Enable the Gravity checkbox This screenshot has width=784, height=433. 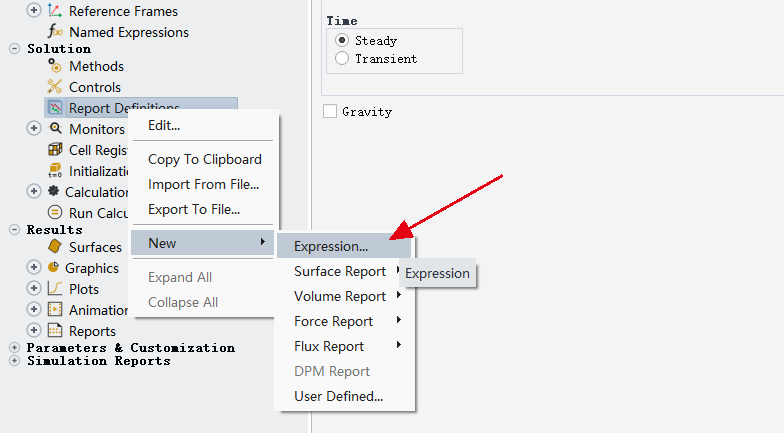(x=330, y=112)
